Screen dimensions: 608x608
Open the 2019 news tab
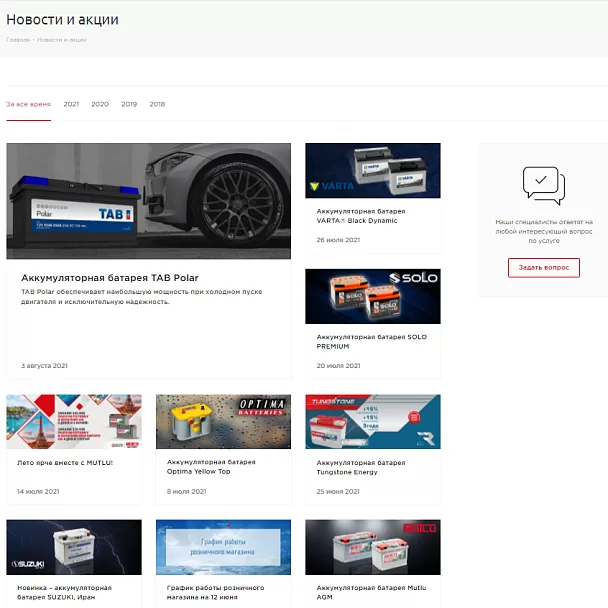tap(129, 104)
